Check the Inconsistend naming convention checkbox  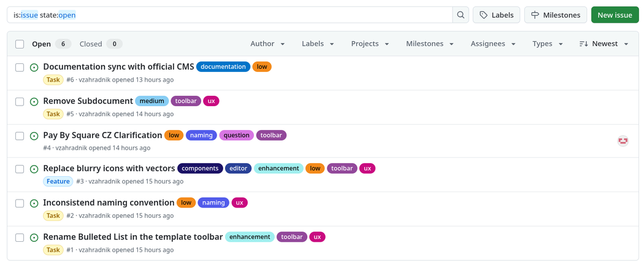20,203
